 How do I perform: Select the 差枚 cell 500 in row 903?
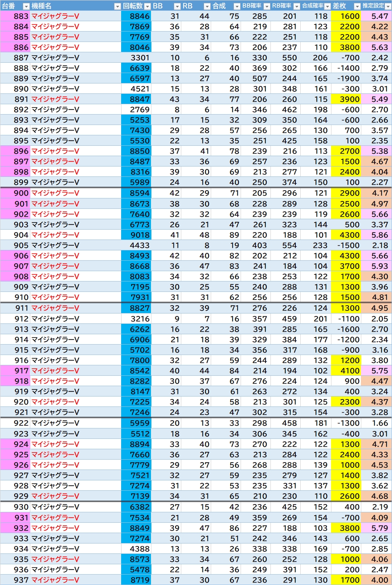pos(346,225)
